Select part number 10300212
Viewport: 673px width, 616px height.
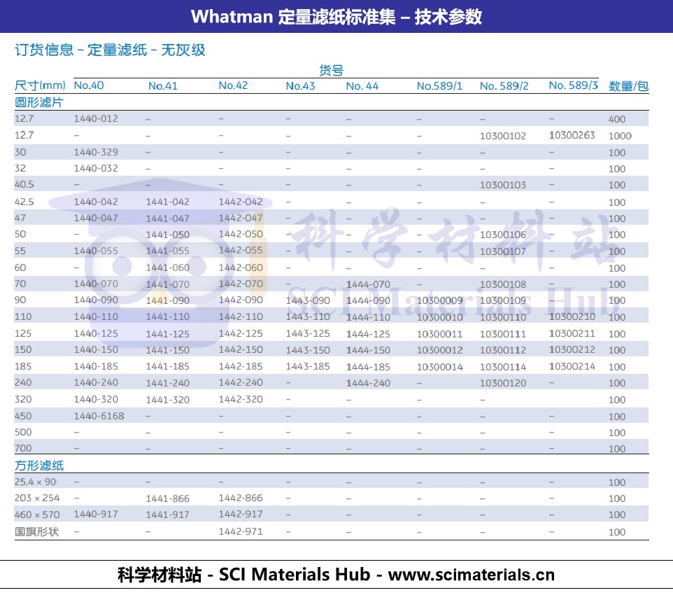pyautogui.click(x=572, y=350)
